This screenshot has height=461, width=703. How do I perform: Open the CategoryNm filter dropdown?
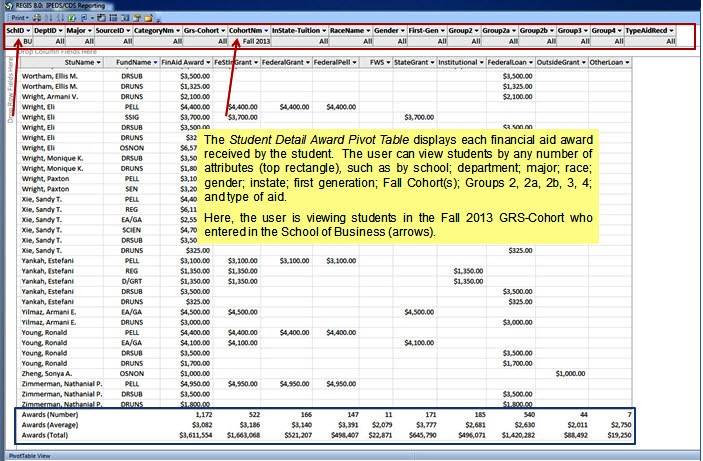click(x=178, y=30)
